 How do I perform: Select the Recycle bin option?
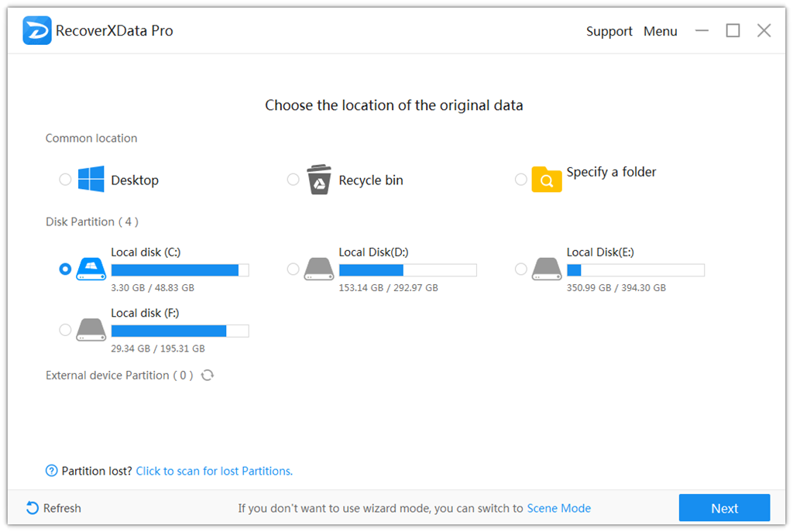coord(293,179)
